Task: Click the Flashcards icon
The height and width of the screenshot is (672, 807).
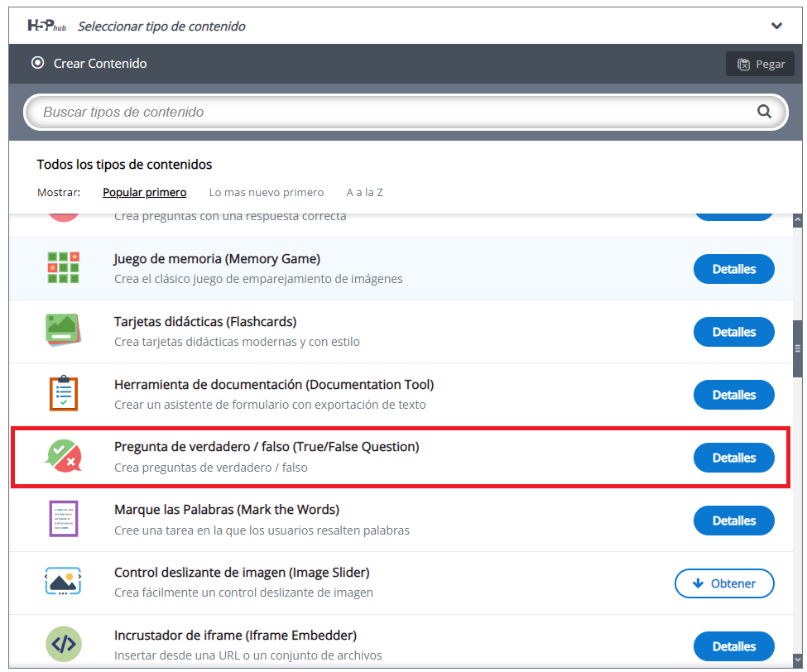Action: coord(63,331)
